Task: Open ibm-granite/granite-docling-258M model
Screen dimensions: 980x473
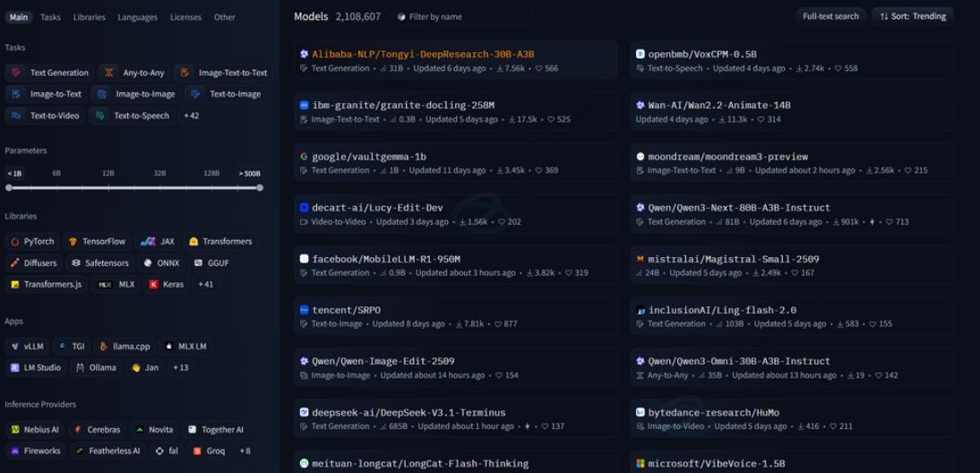Action: pos(456,111)
